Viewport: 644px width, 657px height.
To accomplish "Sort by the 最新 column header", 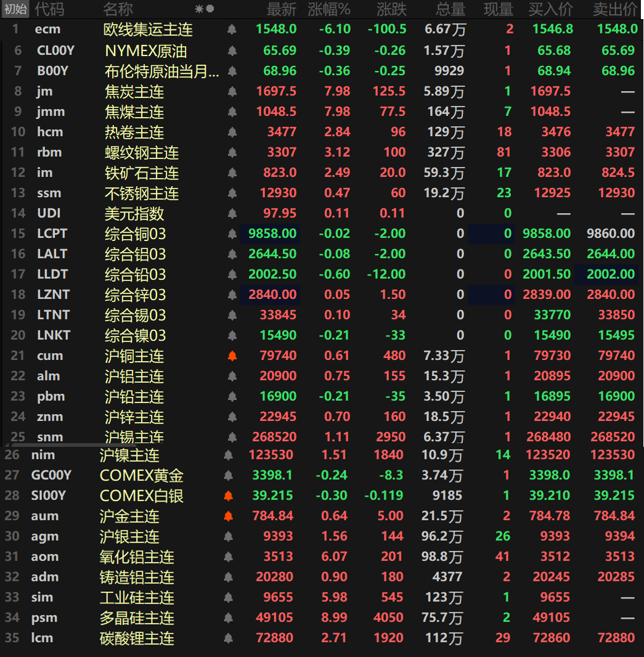I will [282, 9].
